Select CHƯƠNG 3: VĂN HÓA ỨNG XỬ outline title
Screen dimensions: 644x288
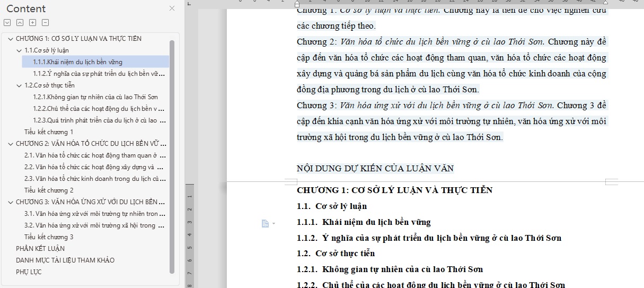(91, 202)
